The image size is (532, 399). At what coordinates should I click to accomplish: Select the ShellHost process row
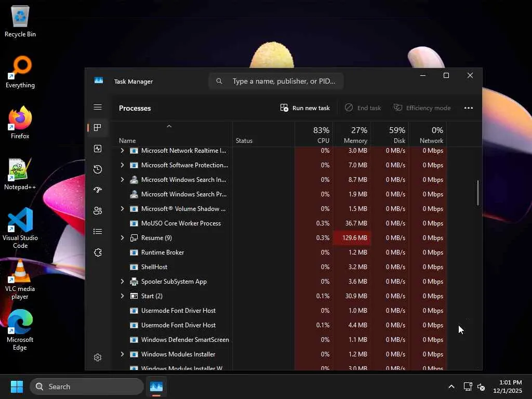(x=280, y=267)
